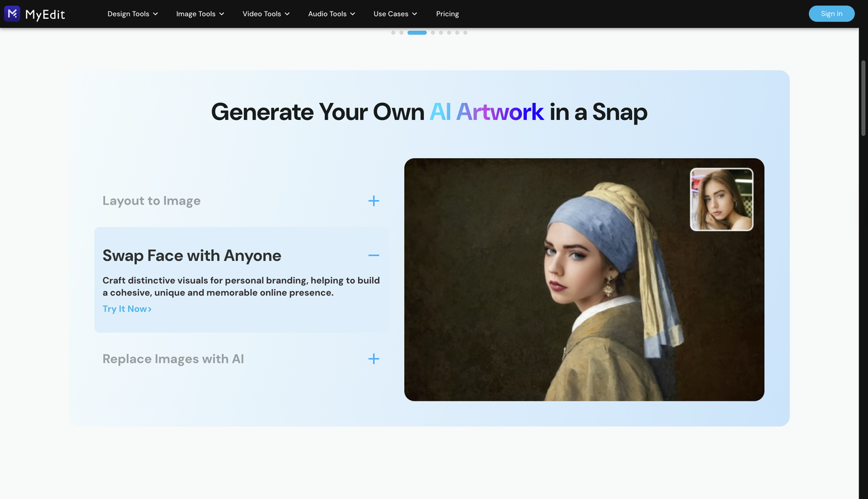Screen dimensions: 868x499
Task: Click the Sign in button
Action: pos(831,14)
